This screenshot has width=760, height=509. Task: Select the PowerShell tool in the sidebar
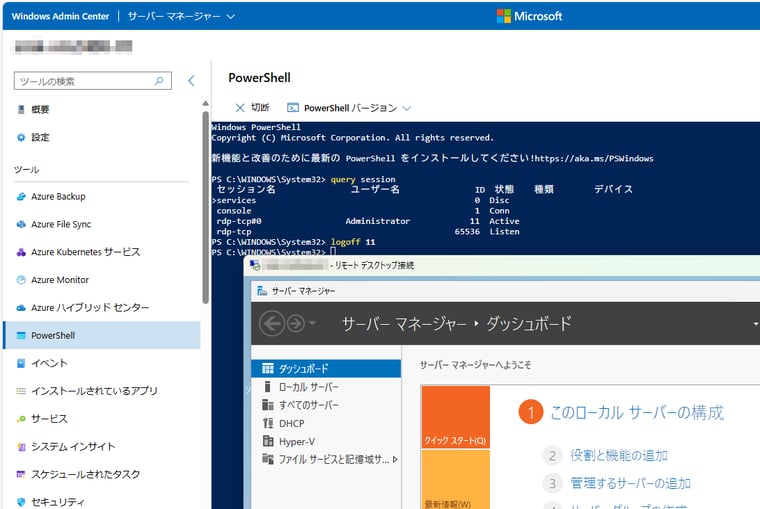tap(102, 335)
